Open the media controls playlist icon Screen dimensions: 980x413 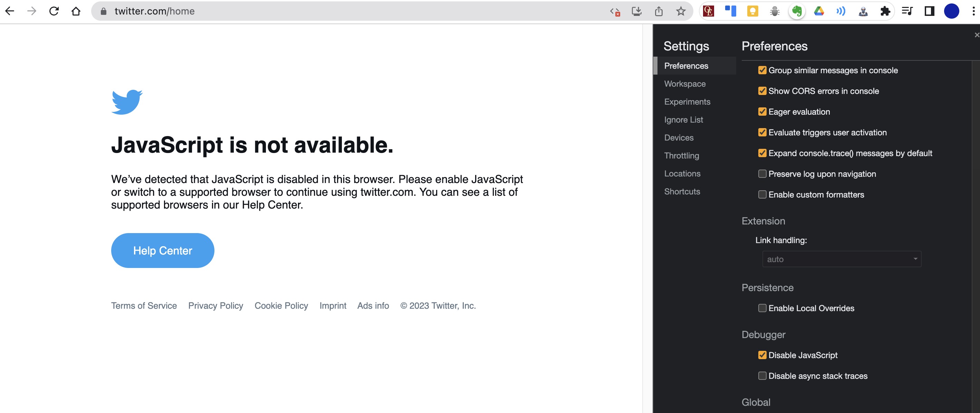click(907, 11)
